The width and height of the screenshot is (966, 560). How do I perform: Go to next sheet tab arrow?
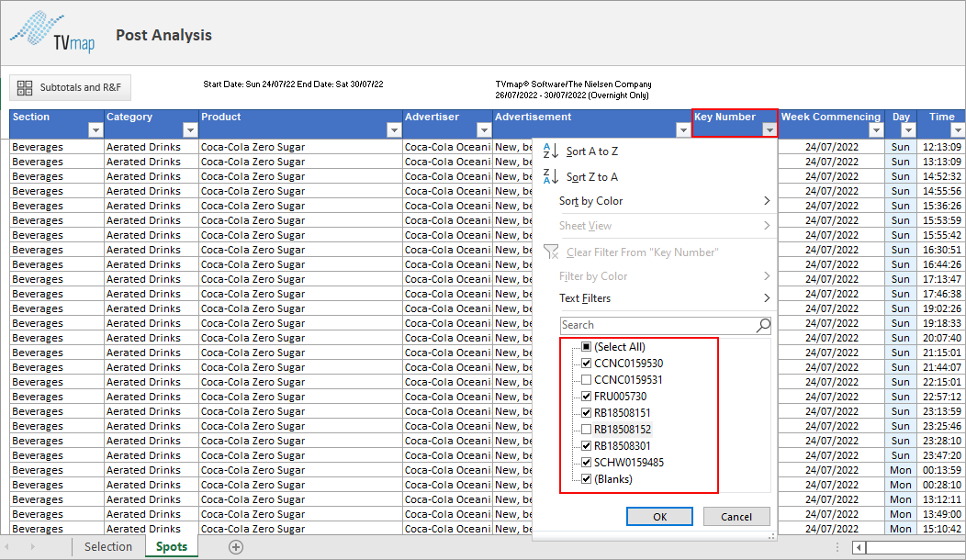32,547
